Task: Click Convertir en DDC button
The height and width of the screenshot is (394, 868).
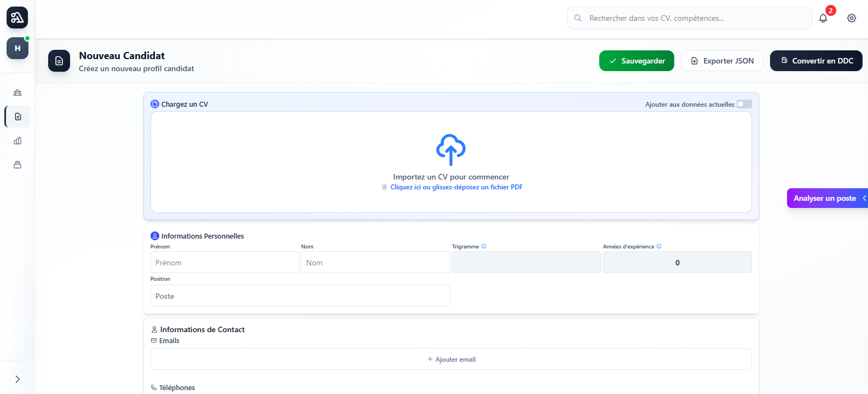Action: click(816, 61)
